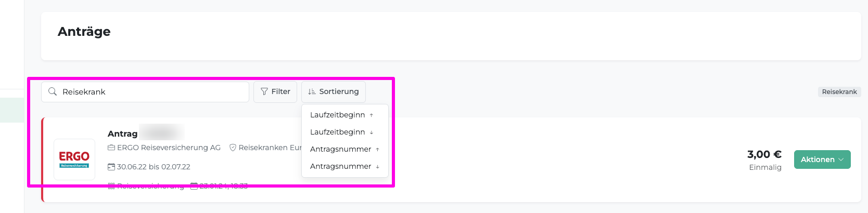Focus the Reisekrank search input
Viewport: 868px width, 213px height.
[x=151, y=91]
